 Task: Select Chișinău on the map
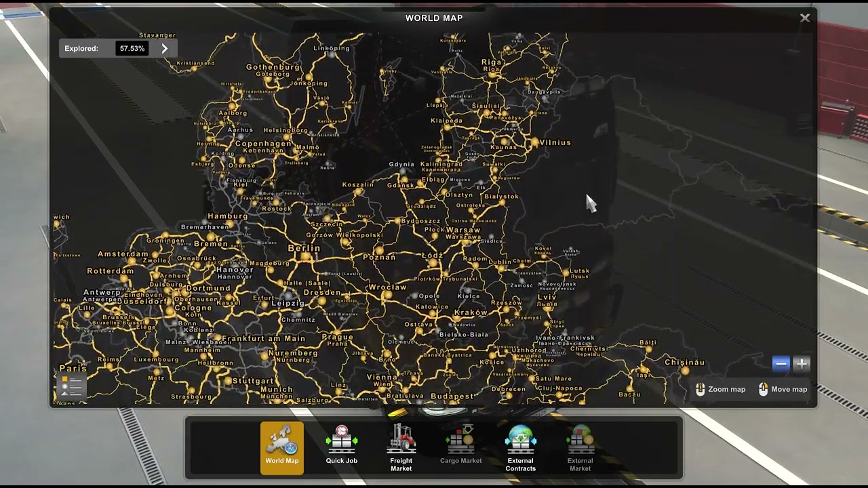tap(684, 363)
